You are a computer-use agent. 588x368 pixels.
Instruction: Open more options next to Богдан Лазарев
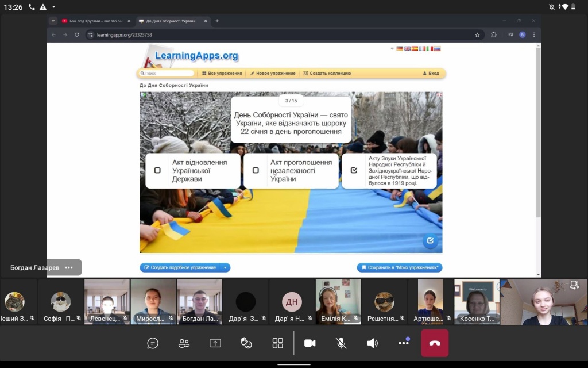69,267
